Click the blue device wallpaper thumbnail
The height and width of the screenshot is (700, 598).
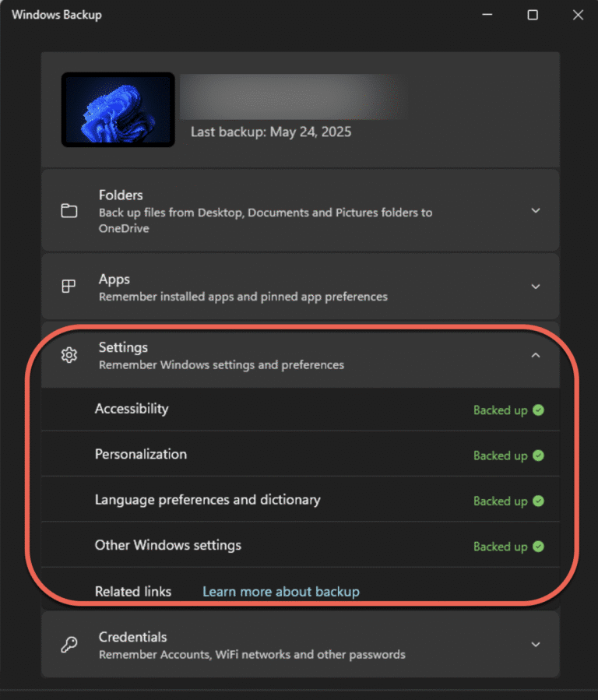(118, 109)
